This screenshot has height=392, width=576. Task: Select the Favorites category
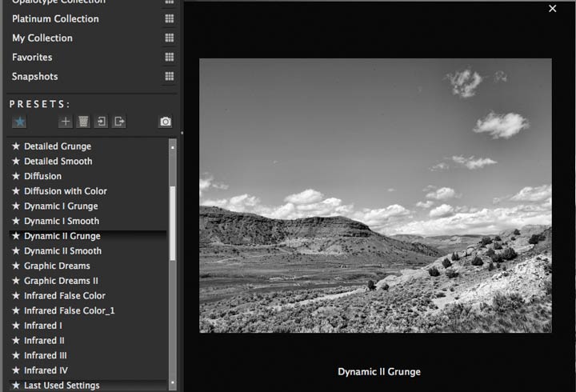coord(32,58)
